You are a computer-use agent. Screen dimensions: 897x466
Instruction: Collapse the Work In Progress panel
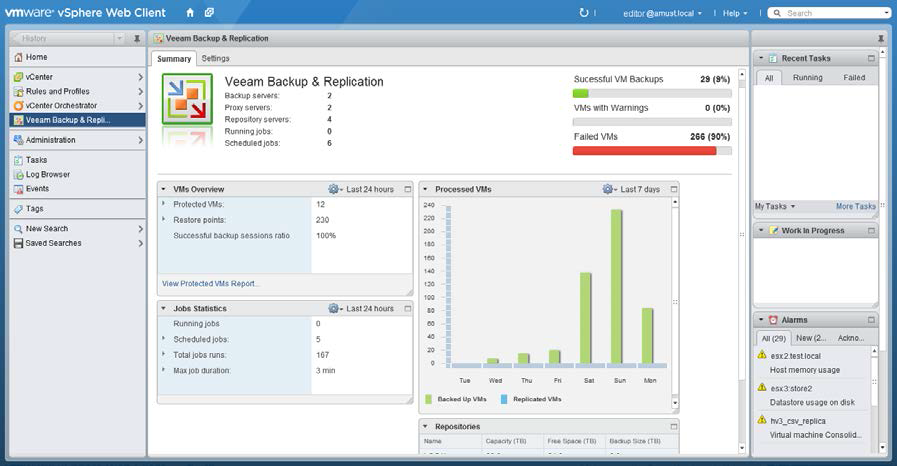tap(761, 230)
